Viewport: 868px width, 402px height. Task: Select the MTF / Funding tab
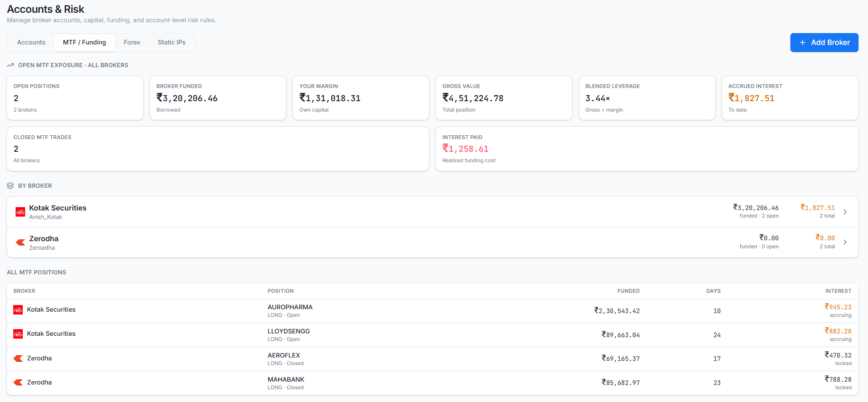point(85,43)
